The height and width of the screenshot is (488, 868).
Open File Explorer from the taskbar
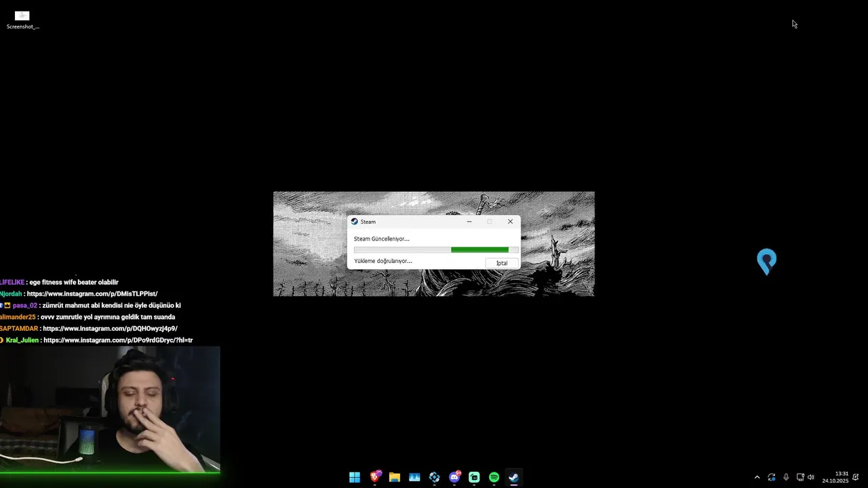[395, 477]
